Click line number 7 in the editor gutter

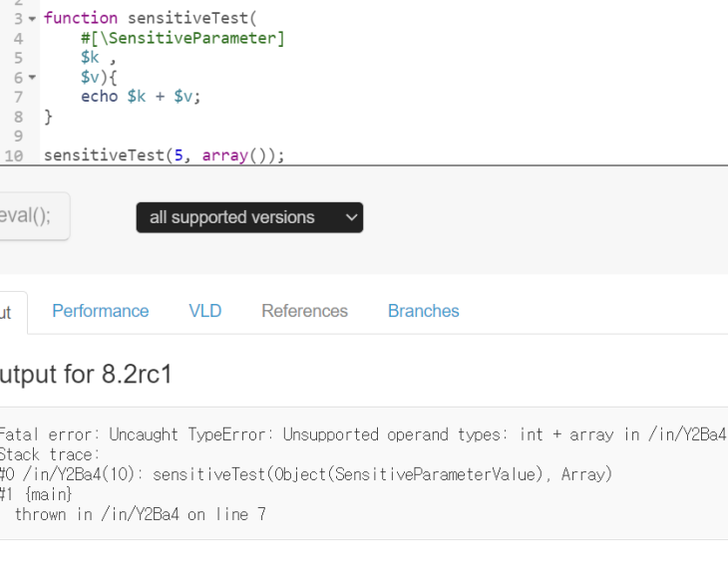[18, 97]
